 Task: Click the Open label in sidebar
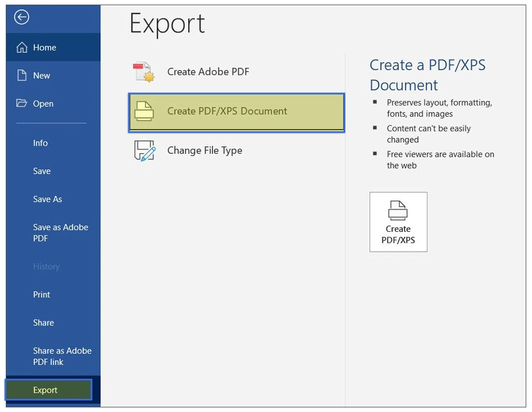coord(43,103)
